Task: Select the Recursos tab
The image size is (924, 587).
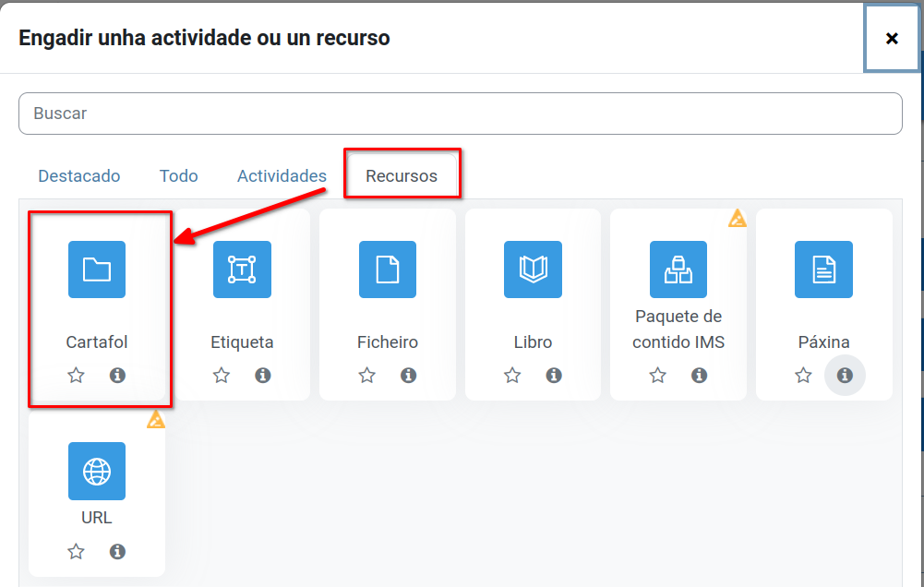Action: 402,175
